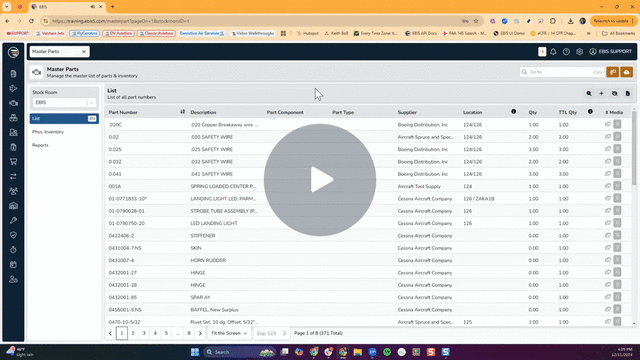This screenshot has width=640, height=360.
Task: Select the List menu item
Action: [64, 118]
